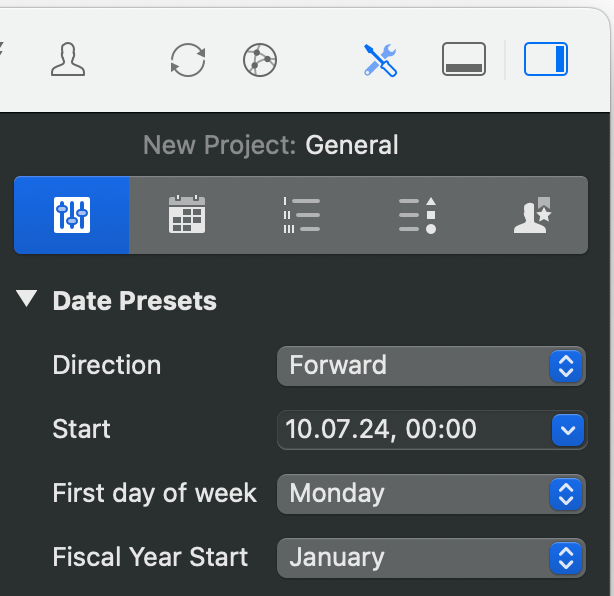
Task: Click the New Project: General title
Action: [x=271, y=145]
